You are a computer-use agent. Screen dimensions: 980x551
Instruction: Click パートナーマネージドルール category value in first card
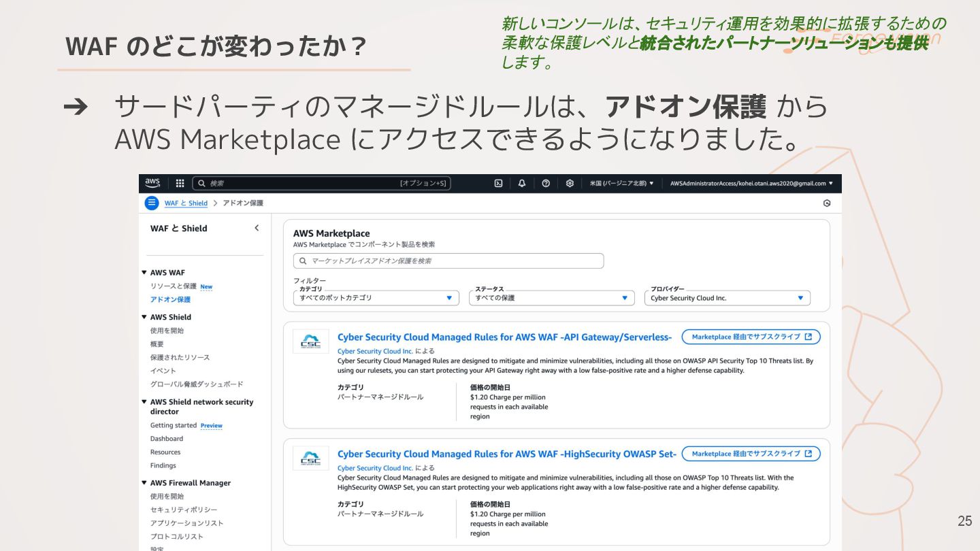coord(380,397)
